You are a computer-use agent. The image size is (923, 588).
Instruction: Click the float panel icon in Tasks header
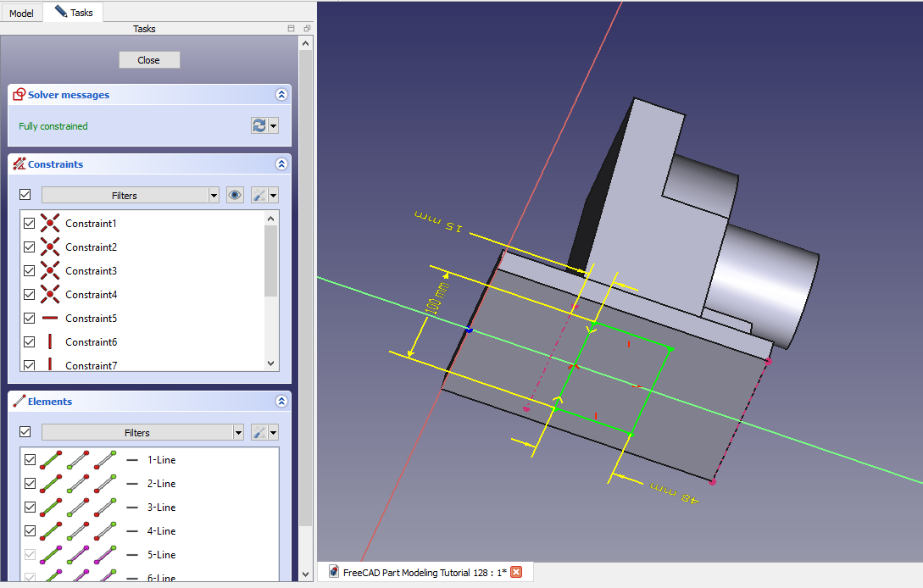pyautogui.click(x=307, y=29)
